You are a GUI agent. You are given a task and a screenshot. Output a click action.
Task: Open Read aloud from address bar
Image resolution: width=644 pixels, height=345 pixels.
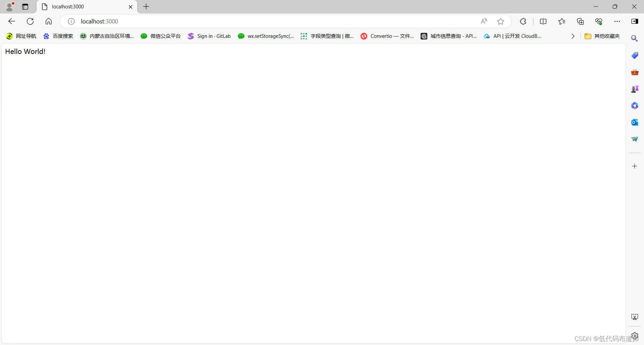click(484, 21)
